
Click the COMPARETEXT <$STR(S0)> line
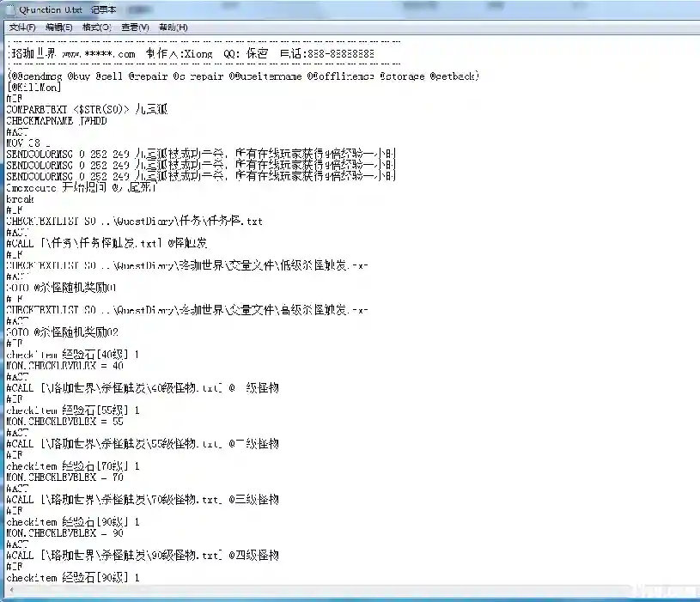pos(87,109)
